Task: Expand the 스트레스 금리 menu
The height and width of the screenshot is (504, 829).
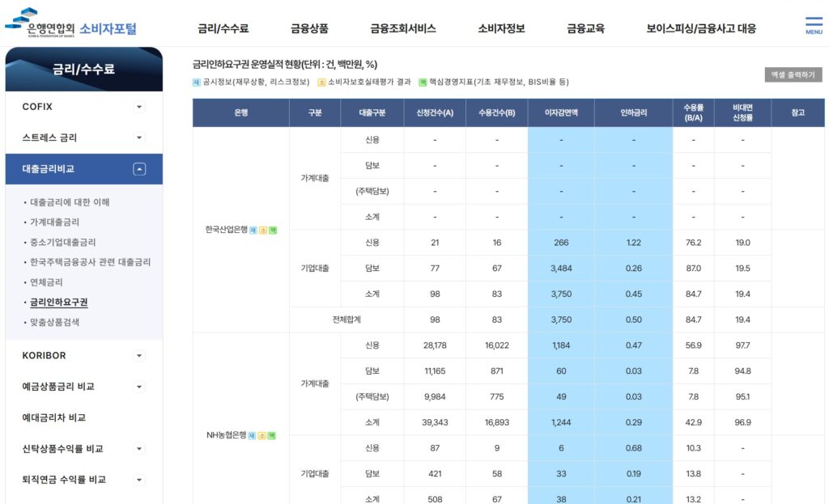Action: [138, 138]
